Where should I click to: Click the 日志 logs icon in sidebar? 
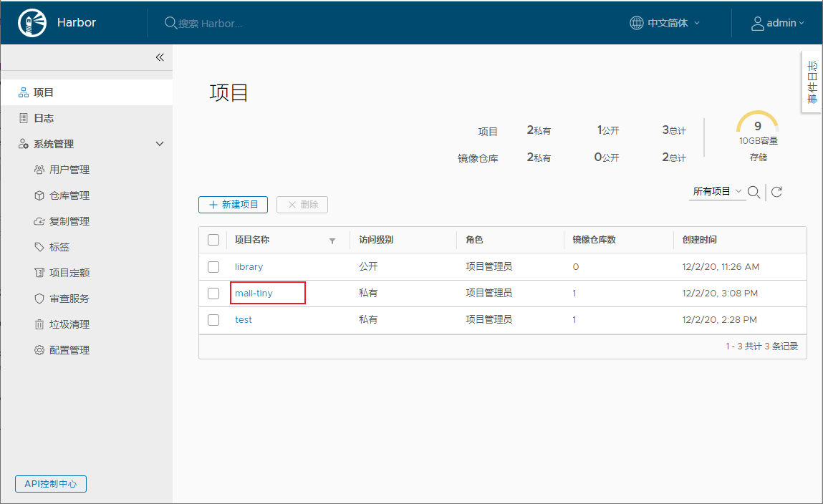tap(24, 118)
